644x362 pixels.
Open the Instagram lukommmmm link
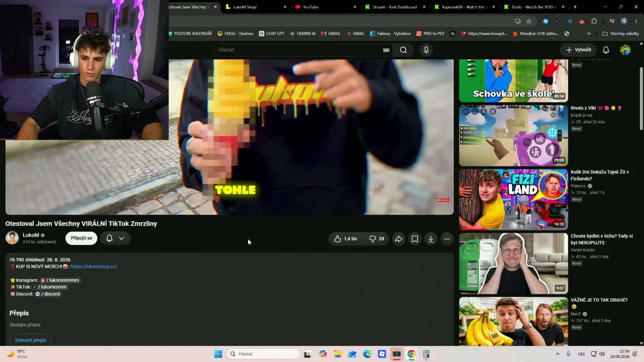click(x=60, y=280)
